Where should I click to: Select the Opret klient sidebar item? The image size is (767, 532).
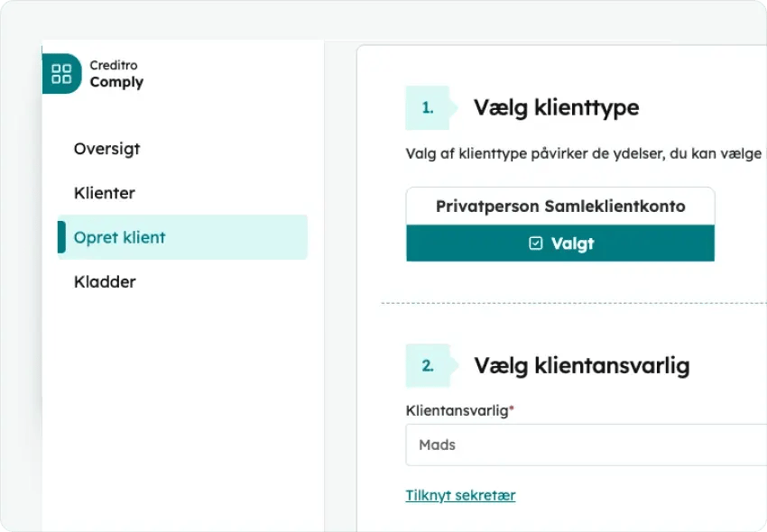tap(120, 238)
